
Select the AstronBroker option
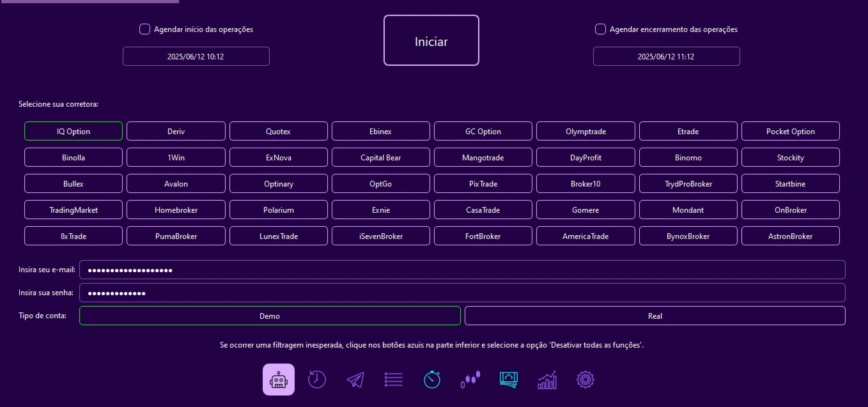tap(791, 236)
